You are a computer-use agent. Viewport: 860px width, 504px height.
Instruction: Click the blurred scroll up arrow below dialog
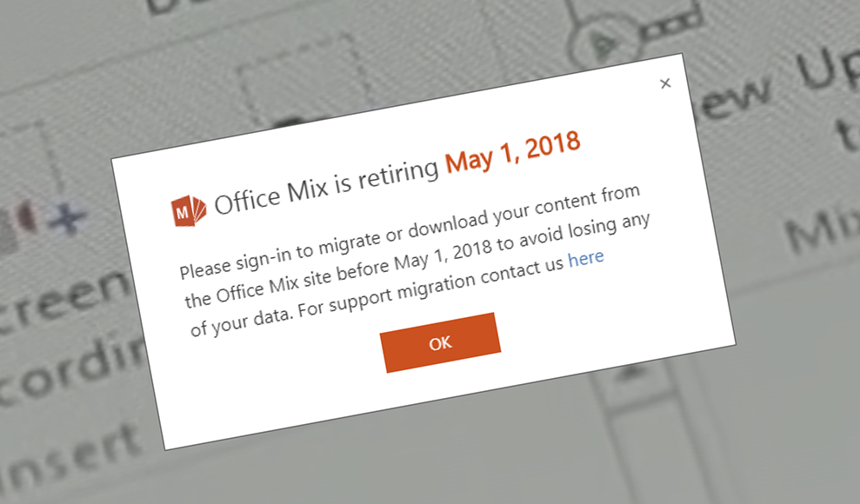tap(632, 374)
